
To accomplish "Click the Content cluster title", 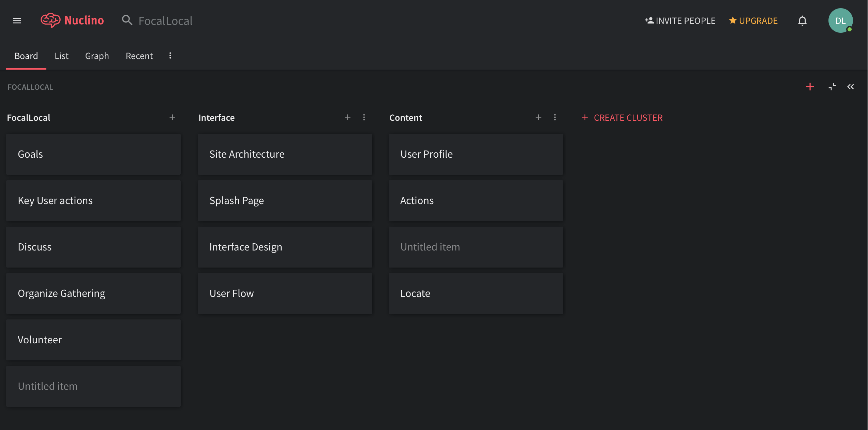I will point(406,118).
